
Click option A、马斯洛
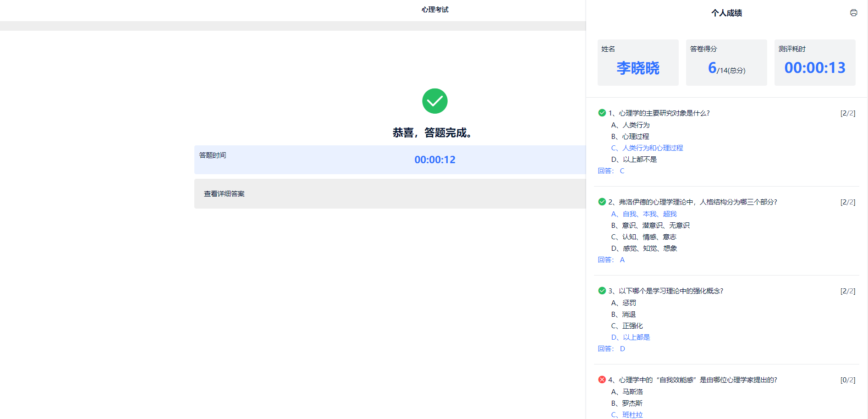[x=627, y=391]
